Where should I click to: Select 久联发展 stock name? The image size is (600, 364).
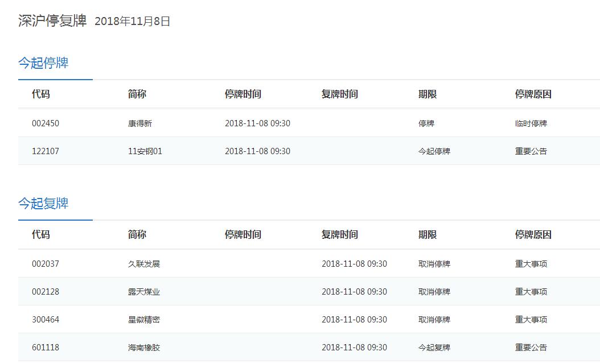144,264
